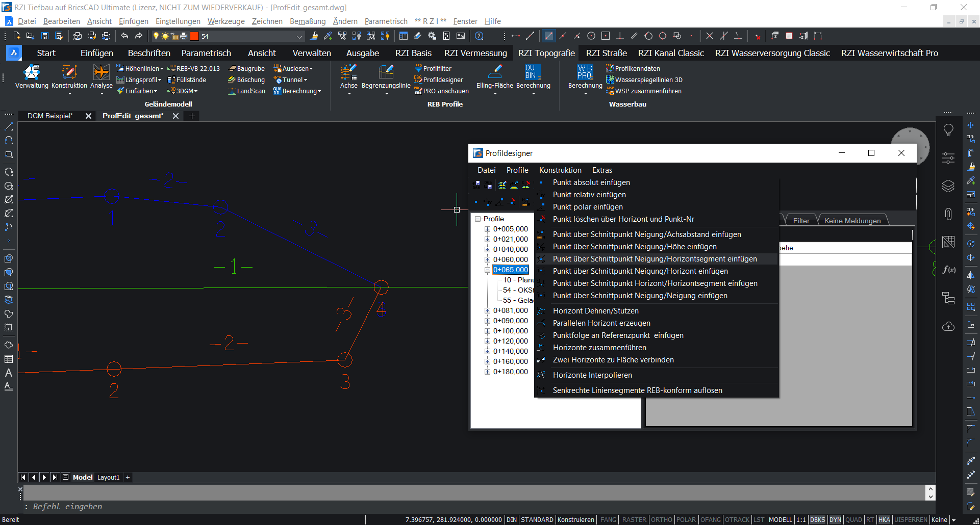Open the attachments paperclip panel icon
Viewport: 980px width, 525px height.
[948, 214]
